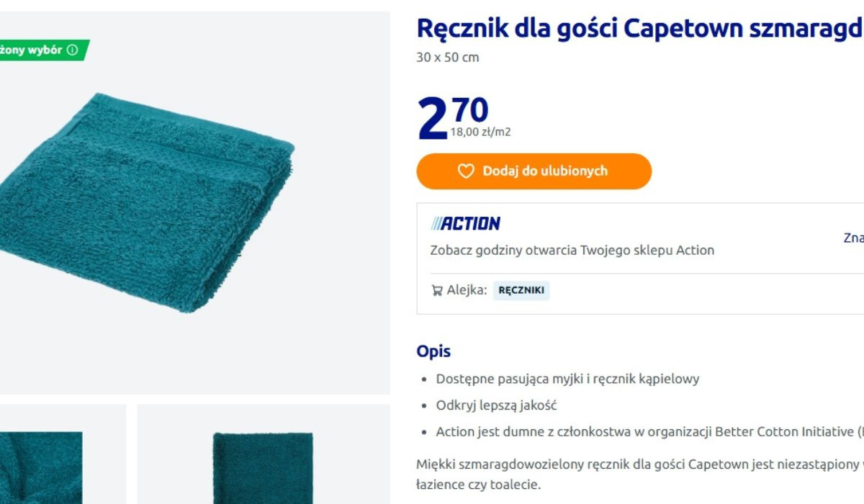The width and height of the screenshot is (864, 504).
Task: Click the info icon on the green badge
Action: pyautogui.click(x=72, y=50)
